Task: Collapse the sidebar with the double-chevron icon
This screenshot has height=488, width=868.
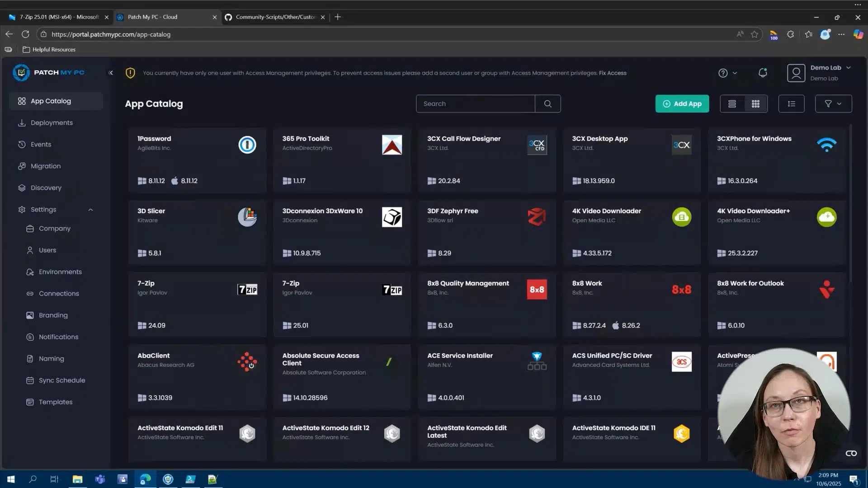Action: point(111,73)
